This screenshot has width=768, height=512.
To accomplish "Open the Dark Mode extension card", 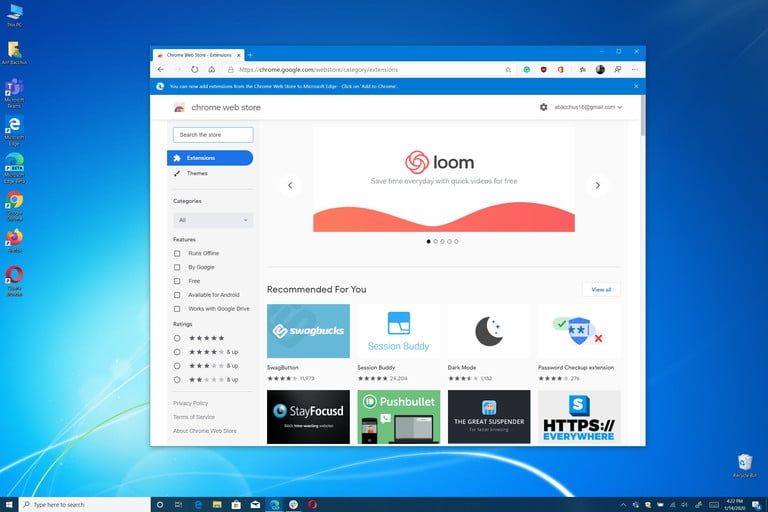I will coord(489,343).
